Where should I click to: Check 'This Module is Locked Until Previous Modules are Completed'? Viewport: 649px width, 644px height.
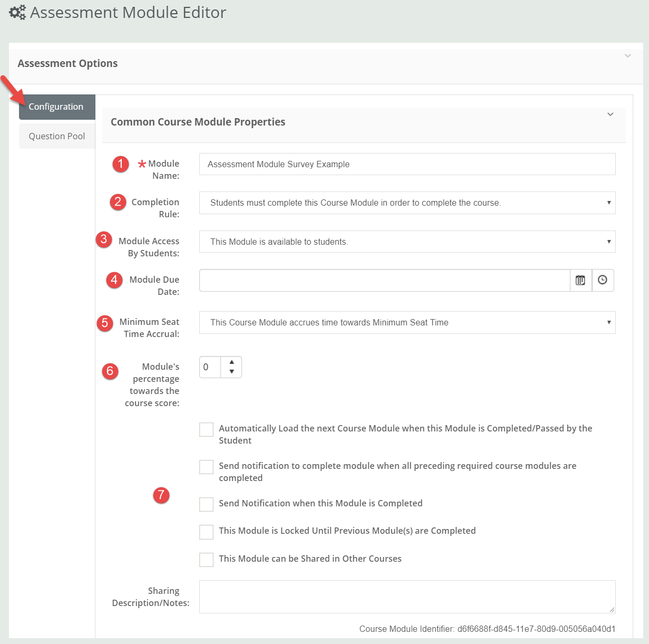click(x=206, y=532)
